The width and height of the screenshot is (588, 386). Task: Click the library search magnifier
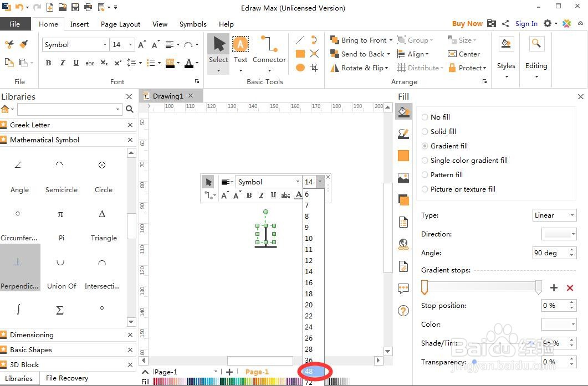tap(130, 109)
